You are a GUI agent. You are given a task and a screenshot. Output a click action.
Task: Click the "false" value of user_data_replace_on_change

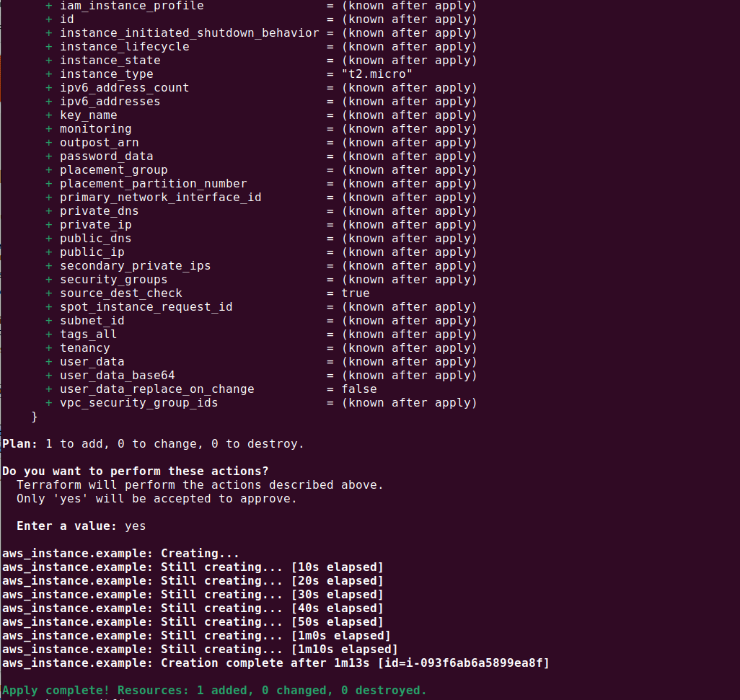click(x=359, y=389)
